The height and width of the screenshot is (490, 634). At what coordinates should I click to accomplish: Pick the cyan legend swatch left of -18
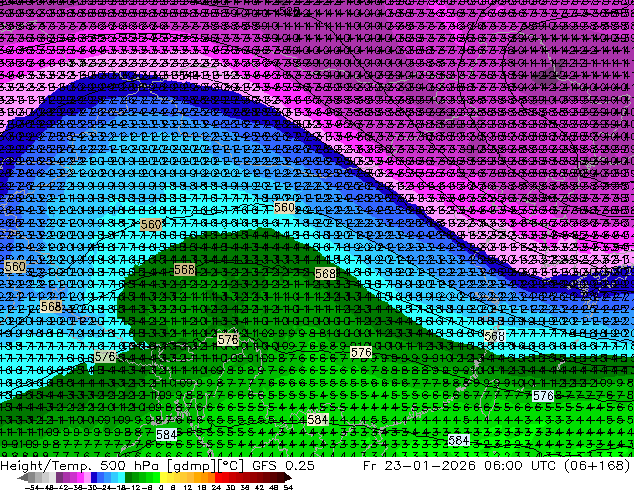click(122, 477)
